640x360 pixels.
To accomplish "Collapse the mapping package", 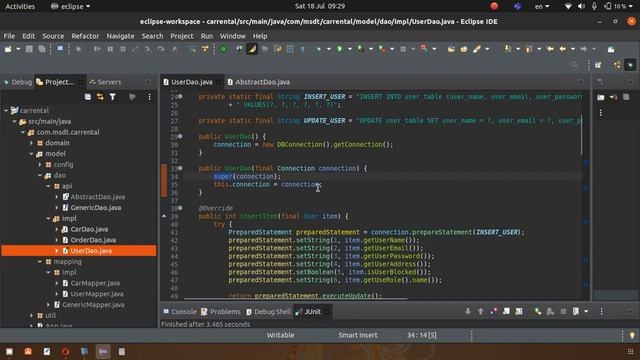I will [x=40, y=262].
